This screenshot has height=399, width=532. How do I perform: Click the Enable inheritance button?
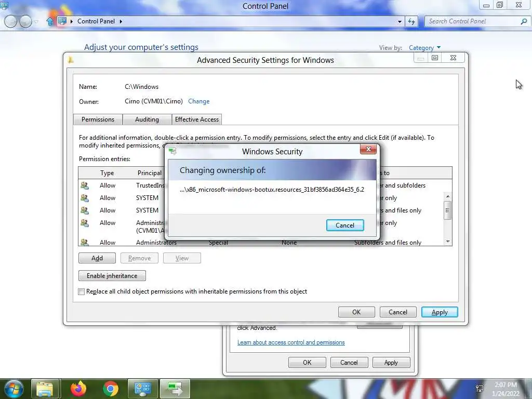tap(112, 276)
